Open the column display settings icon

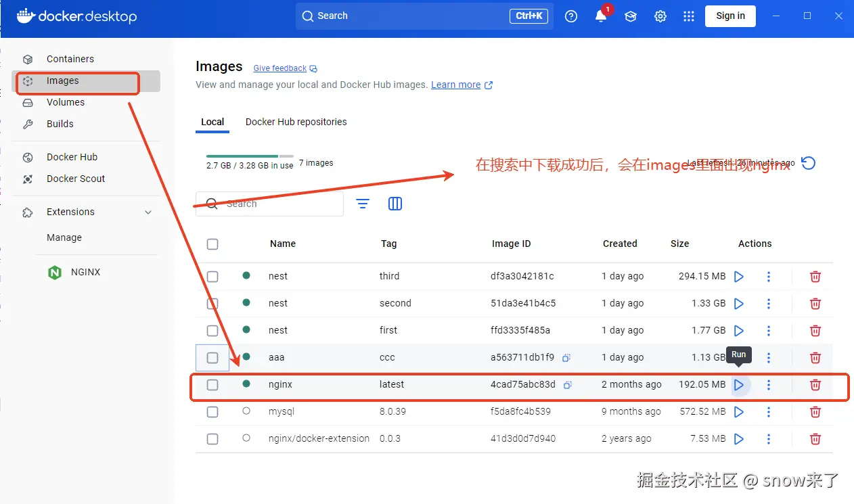tap(395, 204)
